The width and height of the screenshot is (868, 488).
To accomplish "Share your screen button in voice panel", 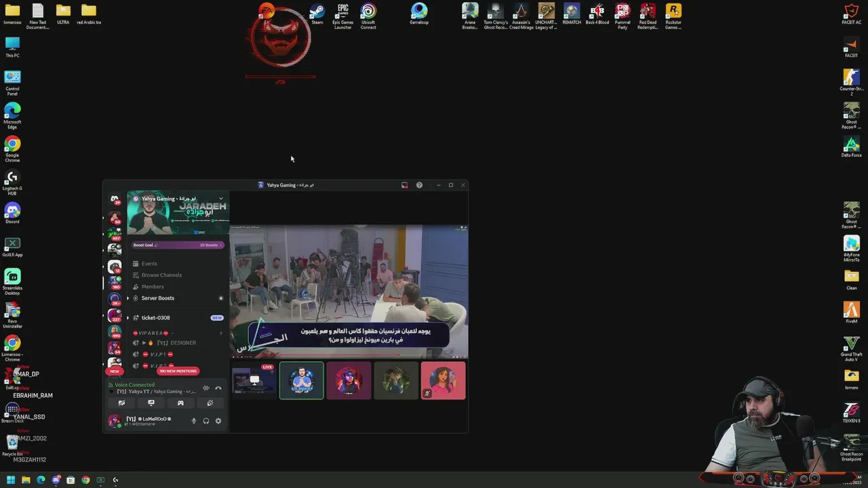I will [x=151, y=403].
